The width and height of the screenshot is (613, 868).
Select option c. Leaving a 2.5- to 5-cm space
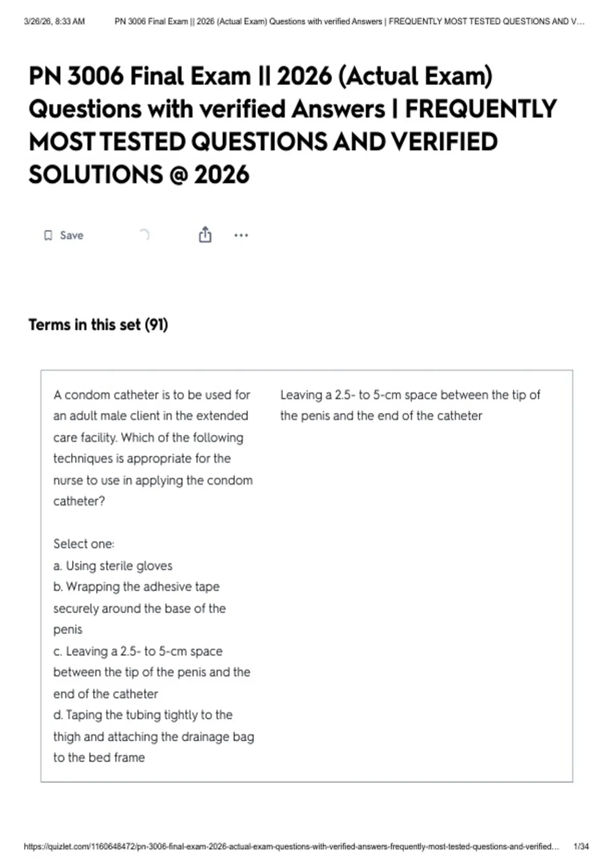152,672
